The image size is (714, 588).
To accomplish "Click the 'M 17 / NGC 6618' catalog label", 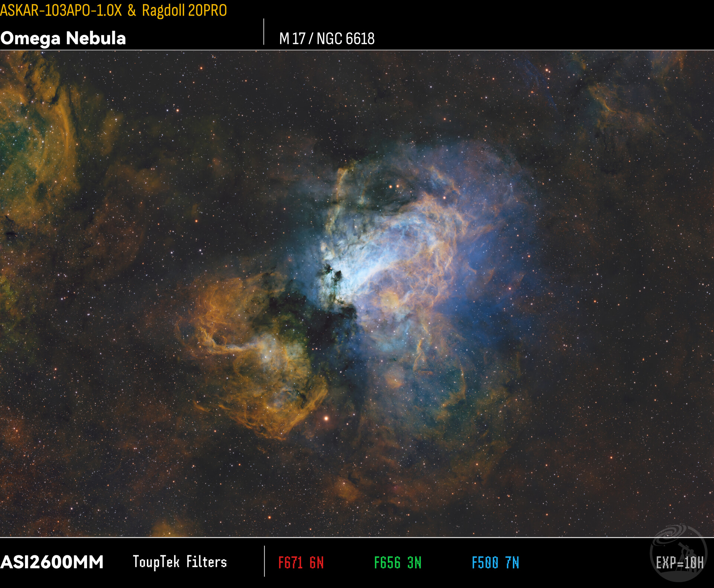I will click(x=327, y=39).
